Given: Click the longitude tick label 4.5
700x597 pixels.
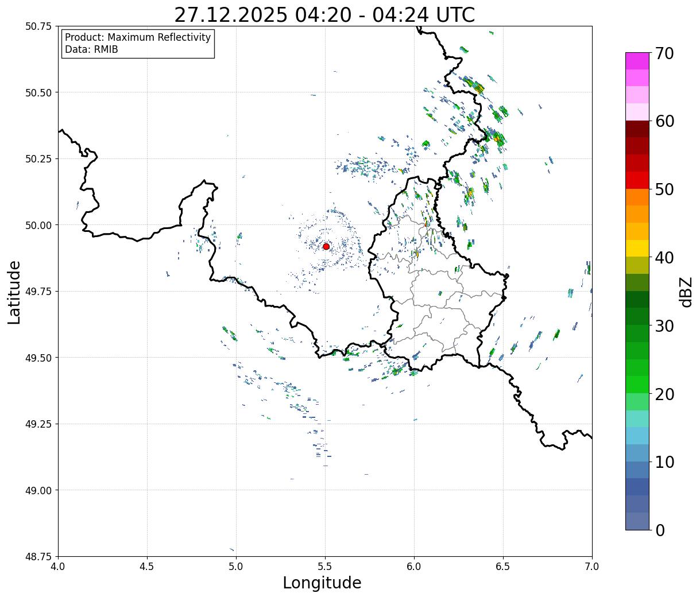Looking at the screenshot, I should (x=147, y=567).
